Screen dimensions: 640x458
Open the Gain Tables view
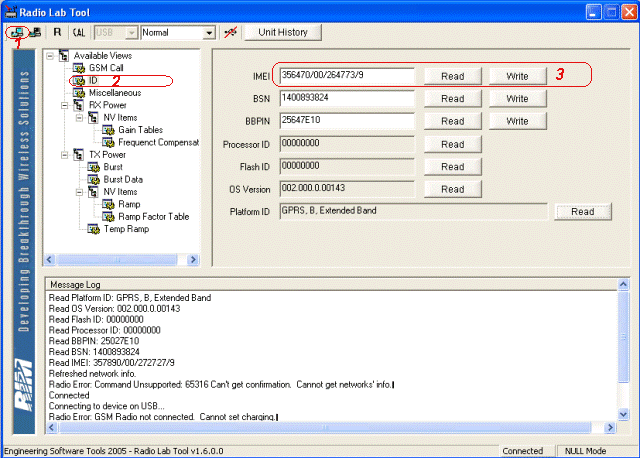(x=140, y=130)
